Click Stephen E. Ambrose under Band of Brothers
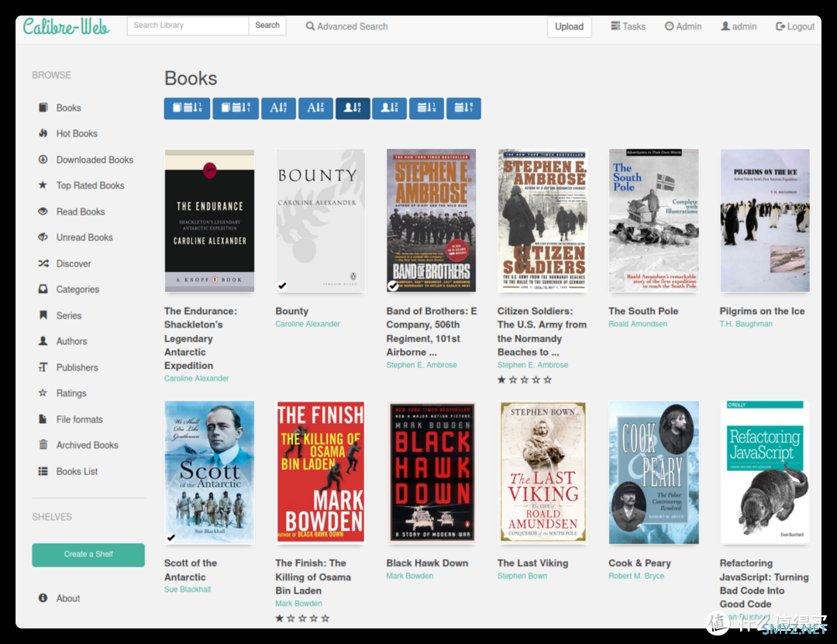This screenshot has height=644, width=837. pyautogui.click(x=422, y=365)
